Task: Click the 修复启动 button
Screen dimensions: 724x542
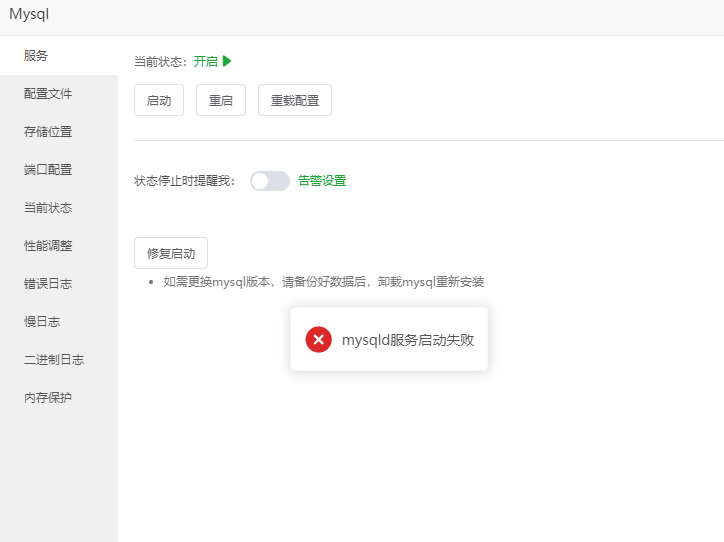Action: tap(171, 253)
